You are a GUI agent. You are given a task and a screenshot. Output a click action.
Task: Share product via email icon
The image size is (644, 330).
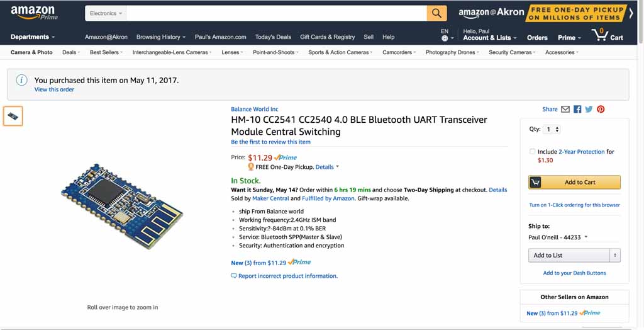click(x=565, y=109)
